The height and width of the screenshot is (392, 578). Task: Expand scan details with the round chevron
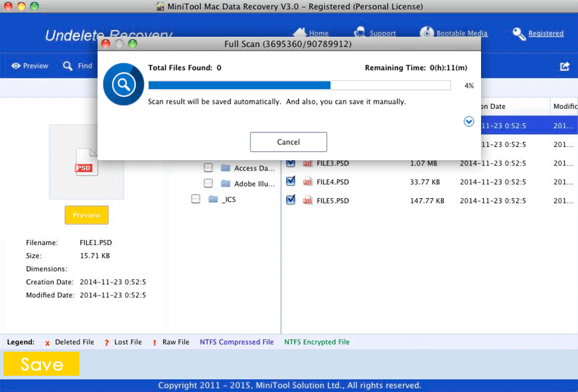point(468,121)
